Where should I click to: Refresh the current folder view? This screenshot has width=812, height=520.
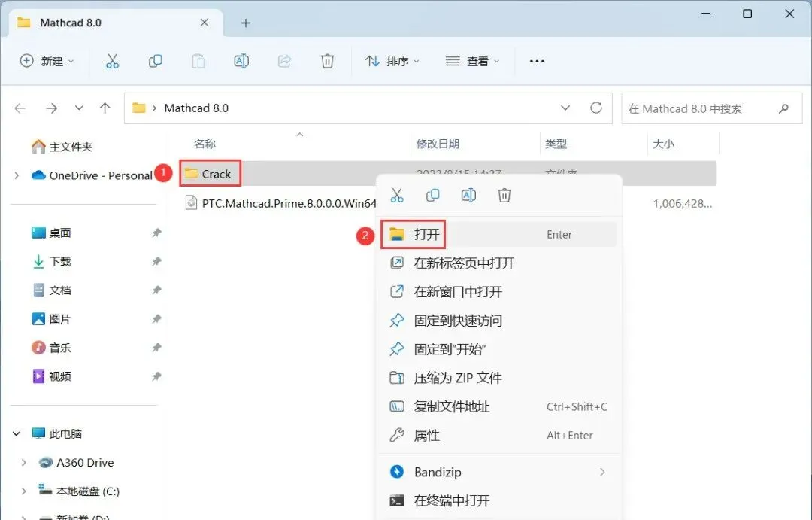(596, 108)
